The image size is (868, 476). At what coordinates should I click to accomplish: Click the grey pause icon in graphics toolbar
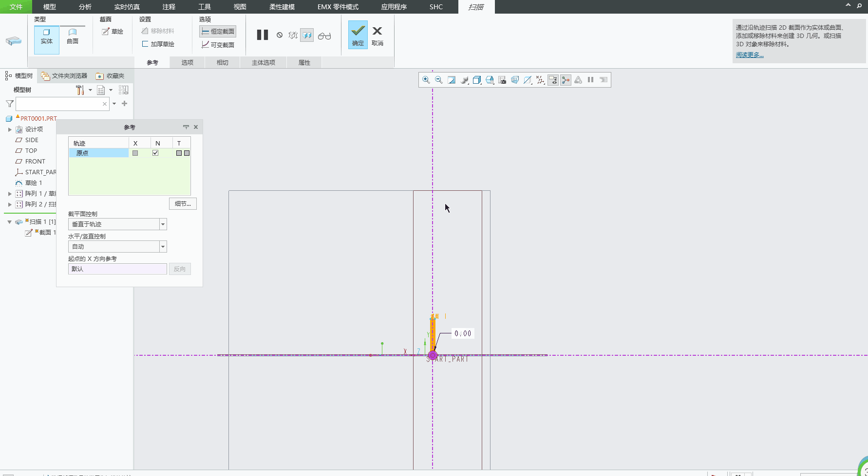(x=590, y=80)
